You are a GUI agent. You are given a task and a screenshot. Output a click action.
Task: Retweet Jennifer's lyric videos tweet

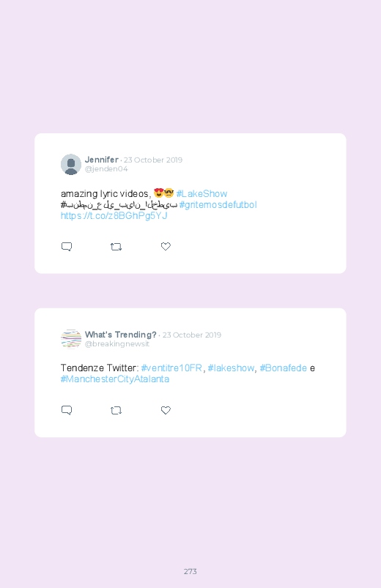116,247
